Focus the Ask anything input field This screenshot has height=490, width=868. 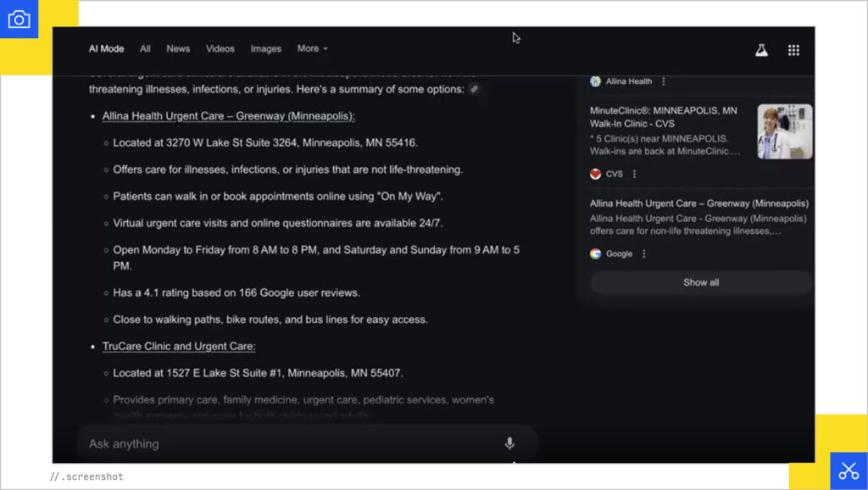288,443
